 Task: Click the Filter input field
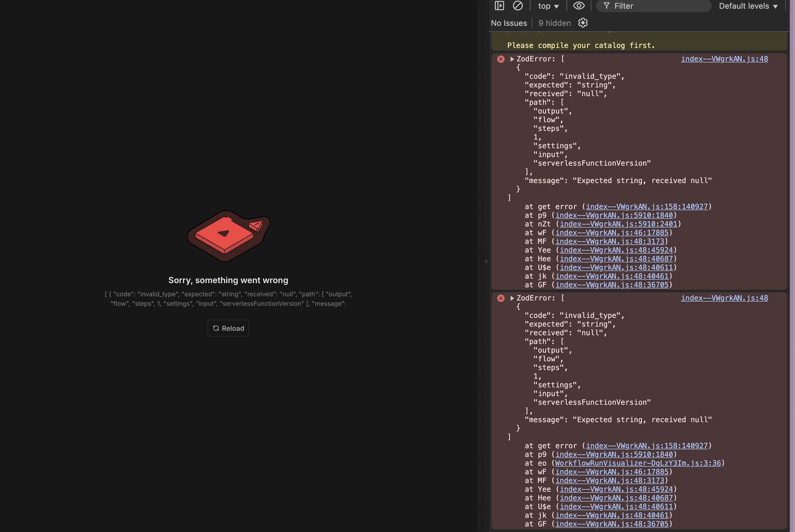pos(658,6)
